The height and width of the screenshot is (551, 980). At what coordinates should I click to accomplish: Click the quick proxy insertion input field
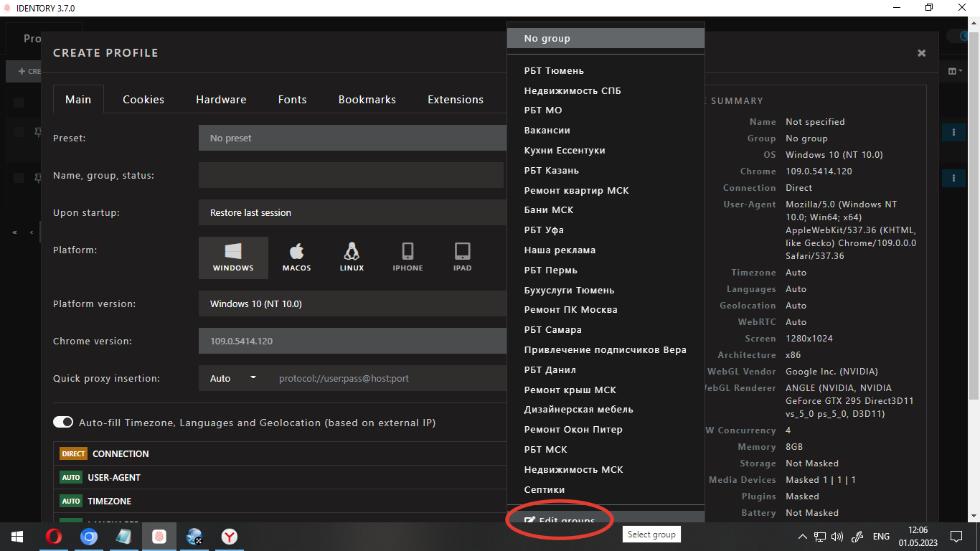pyautogui.click(x=387, y=378)
